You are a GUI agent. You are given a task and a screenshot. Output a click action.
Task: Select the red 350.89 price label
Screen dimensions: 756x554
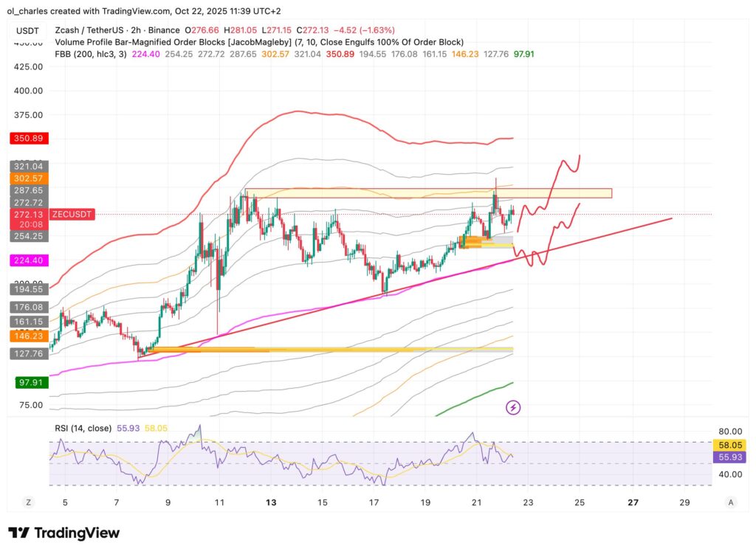27,138
